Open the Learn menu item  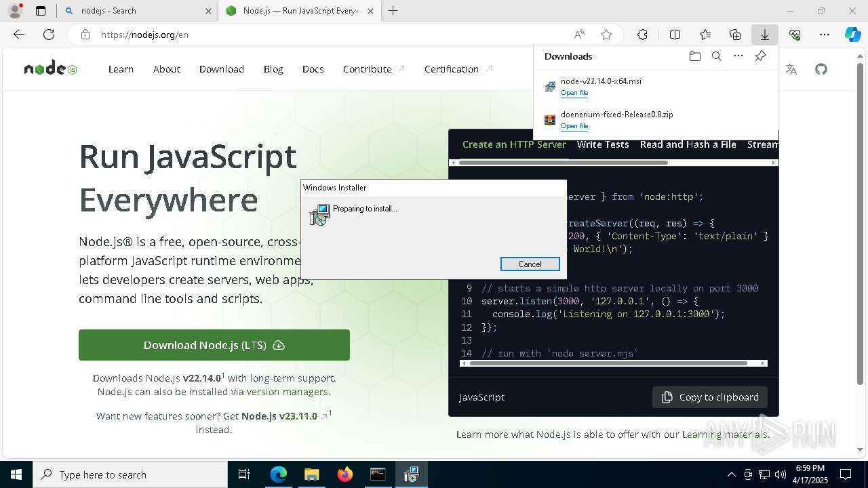pyautogui.click(x=121, y=69)
